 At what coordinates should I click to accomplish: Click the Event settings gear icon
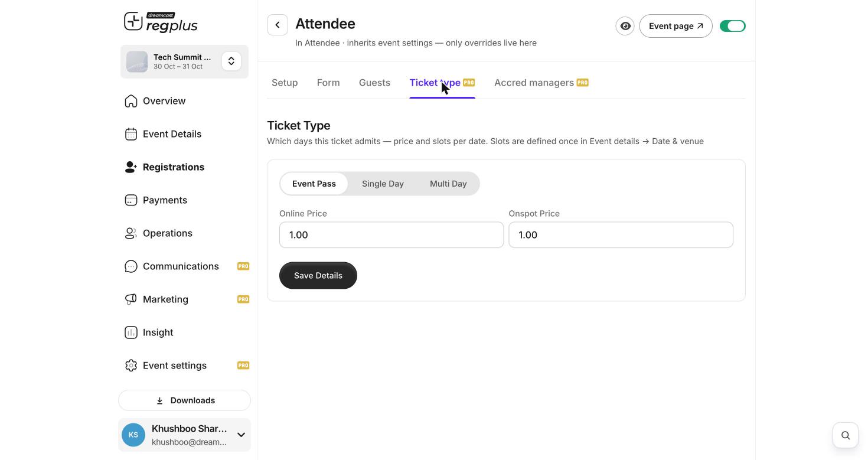[131, 366]
